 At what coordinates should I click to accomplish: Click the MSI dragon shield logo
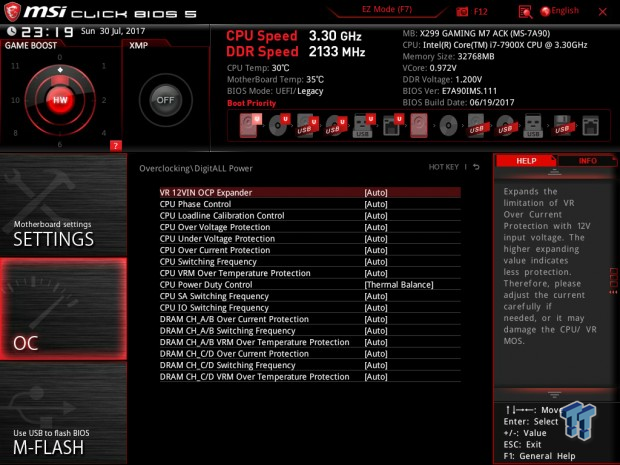pos(12,11)
